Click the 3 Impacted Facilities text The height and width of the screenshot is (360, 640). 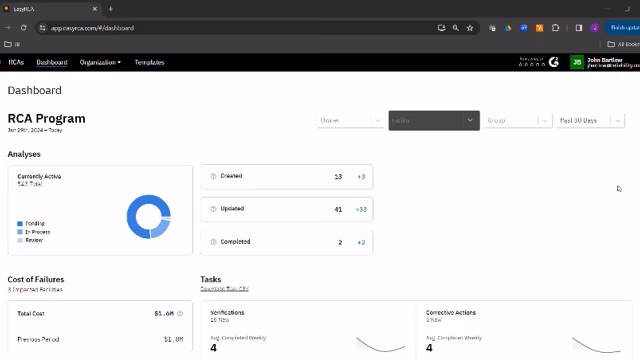35,290
